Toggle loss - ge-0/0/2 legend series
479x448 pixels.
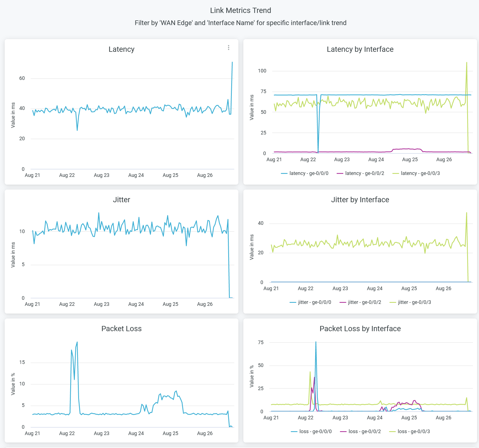click(x=360, y=431)
